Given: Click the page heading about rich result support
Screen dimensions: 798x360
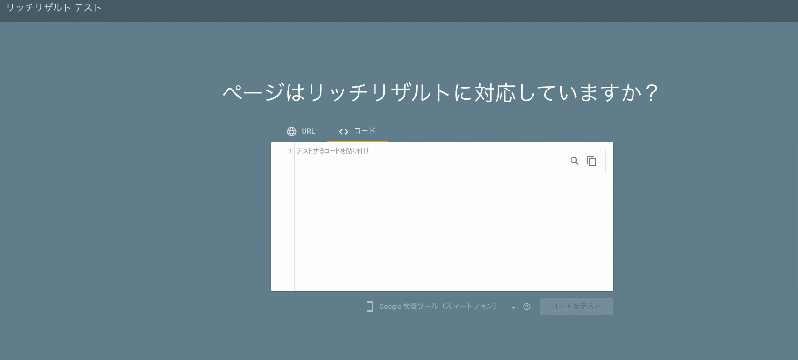Looking at the screenshot, I should point(440,94).
